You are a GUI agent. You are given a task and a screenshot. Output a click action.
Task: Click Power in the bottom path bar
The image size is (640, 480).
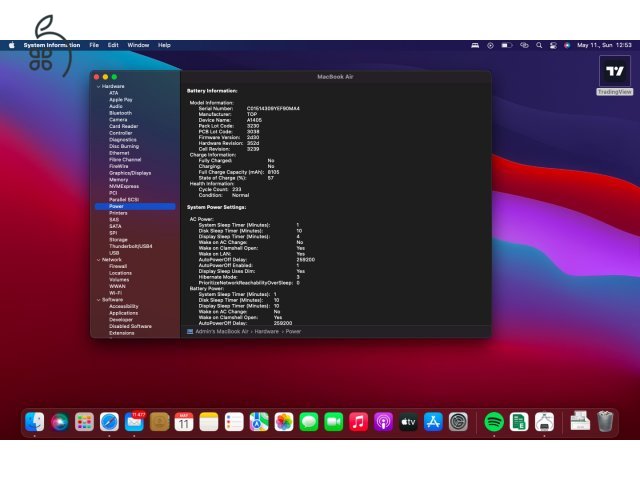[x=293, y=331]
